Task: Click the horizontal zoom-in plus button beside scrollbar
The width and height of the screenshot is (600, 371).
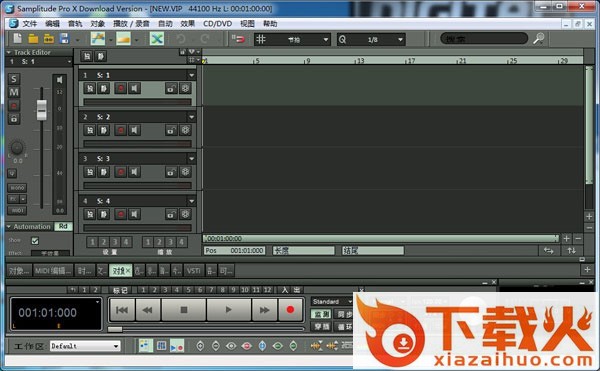Action: coord(567,239)
